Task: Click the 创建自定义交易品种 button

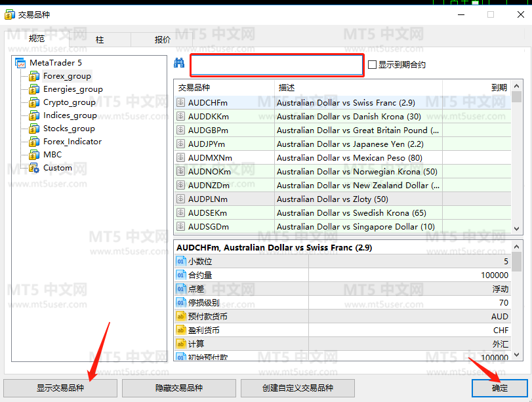Action: [x=298, y=388]
